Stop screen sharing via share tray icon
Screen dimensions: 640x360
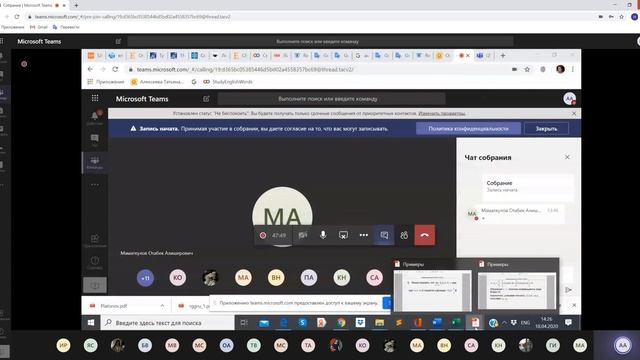coord(343,235)
